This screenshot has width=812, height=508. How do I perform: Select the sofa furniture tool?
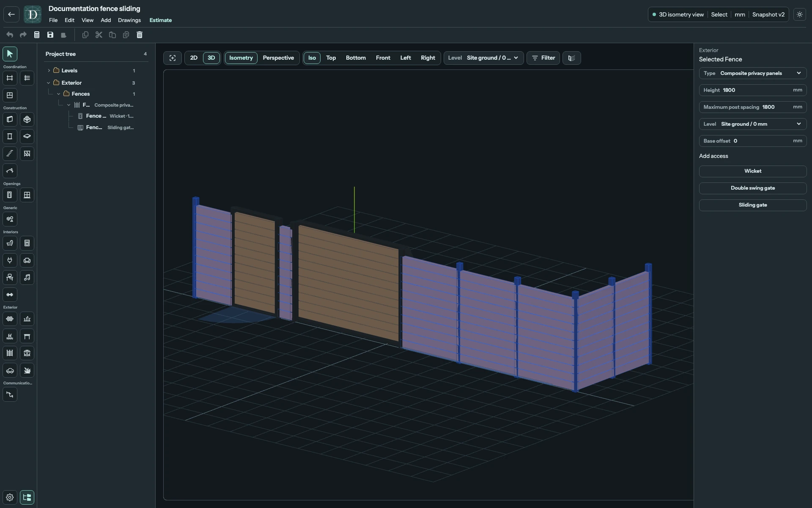(27, 260)
